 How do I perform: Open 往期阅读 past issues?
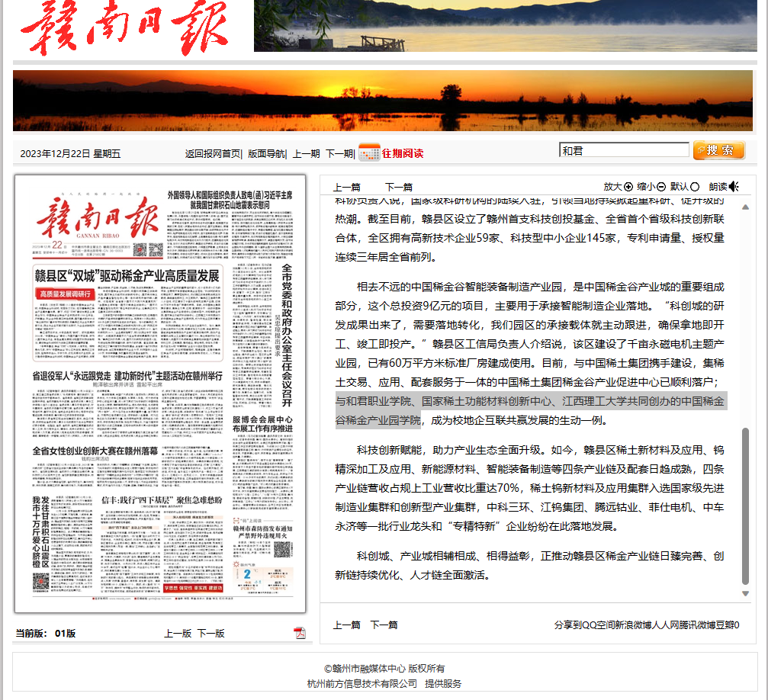[402, 153]
